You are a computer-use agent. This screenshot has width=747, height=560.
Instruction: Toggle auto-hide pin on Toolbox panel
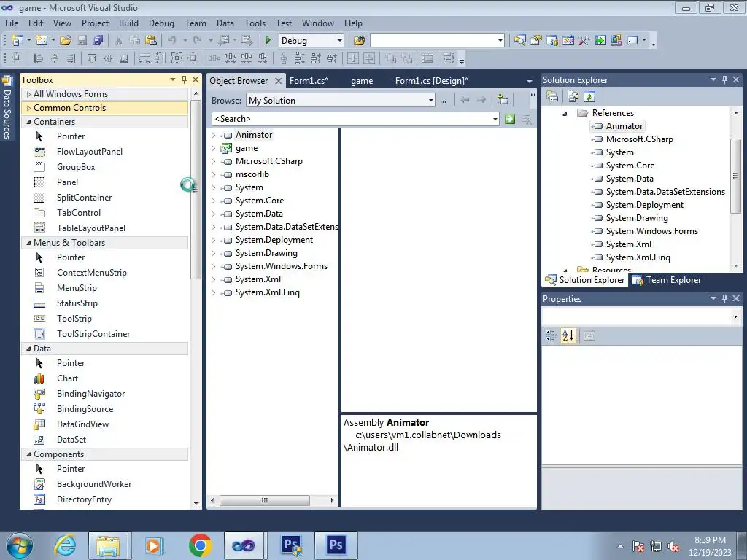tap(184, 79)
